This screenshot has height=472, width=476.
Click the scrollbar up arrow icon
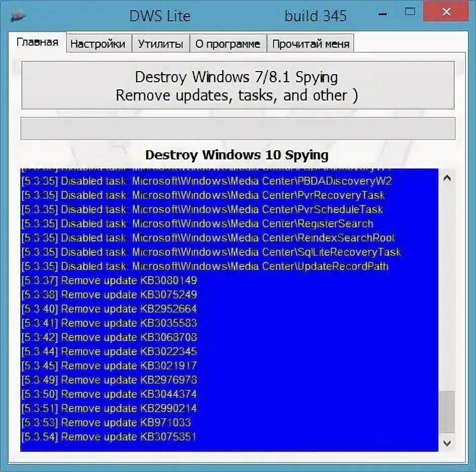(x=448, y=177)
